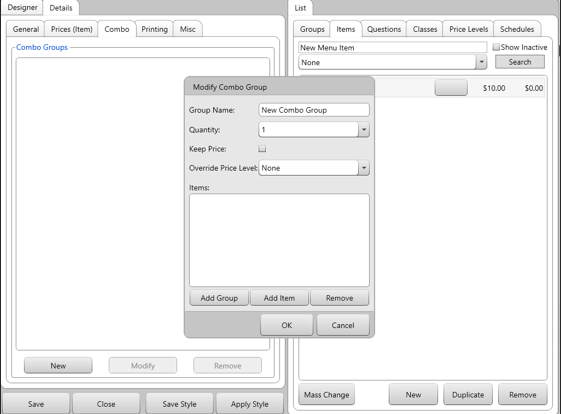The image size is (561, 414).
Task: Click the Duplicate button
Action: (468, 394)
